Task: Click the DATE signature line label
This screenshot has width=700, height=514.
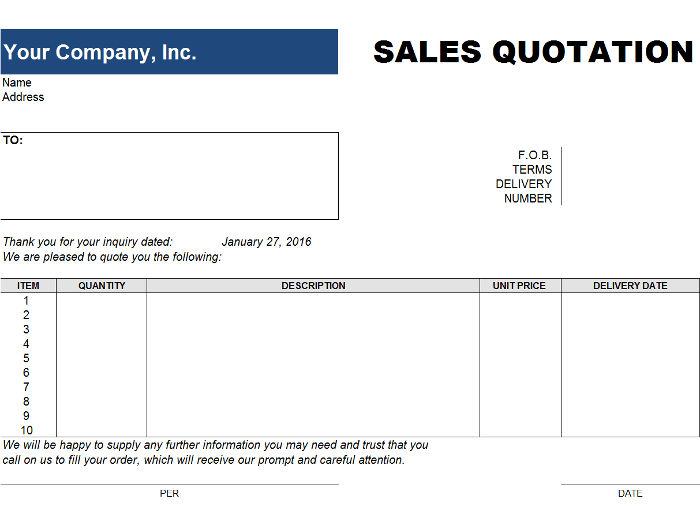Action: [630, 494]
